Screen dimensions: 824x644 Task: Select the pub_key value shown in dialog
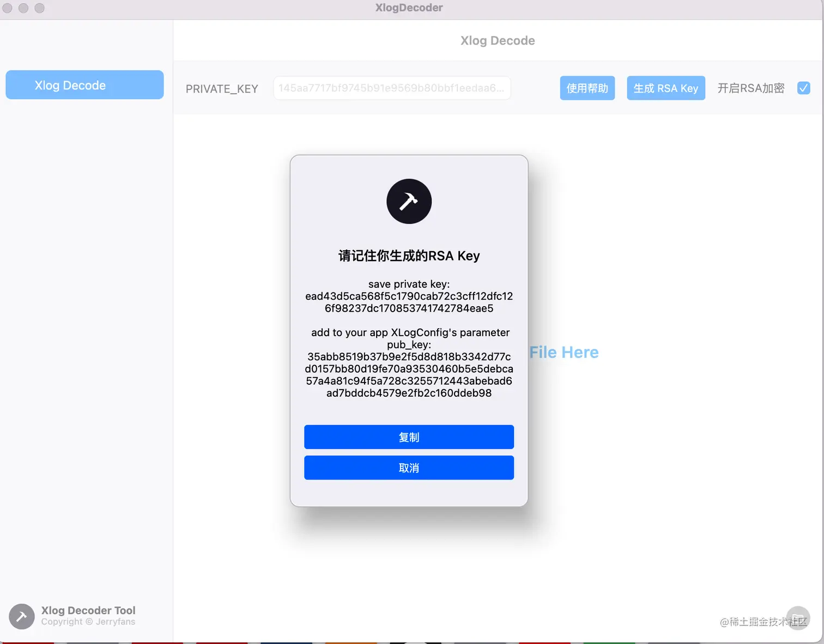click(409, 375)
